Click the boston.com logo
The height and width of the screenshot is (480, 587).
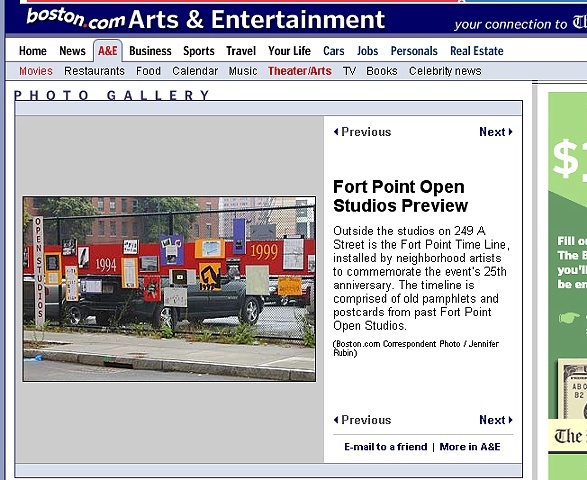pyautogui.click(x=75, y=19)
